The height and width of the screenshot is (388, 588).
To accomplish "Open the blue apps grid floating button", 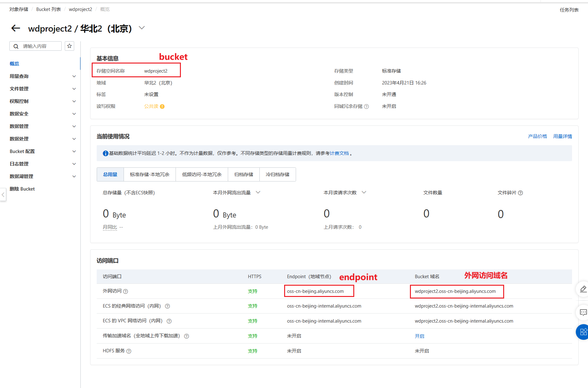I will pyautogui.click(x=583, y=332).
